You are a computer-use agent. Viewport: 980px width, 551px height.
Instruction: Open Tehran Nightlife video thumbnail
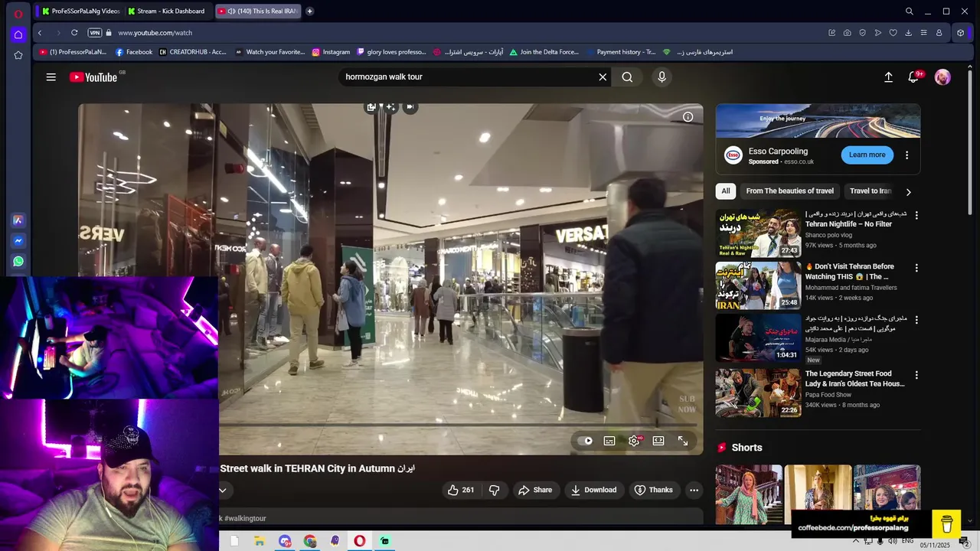tap(758, 233)
